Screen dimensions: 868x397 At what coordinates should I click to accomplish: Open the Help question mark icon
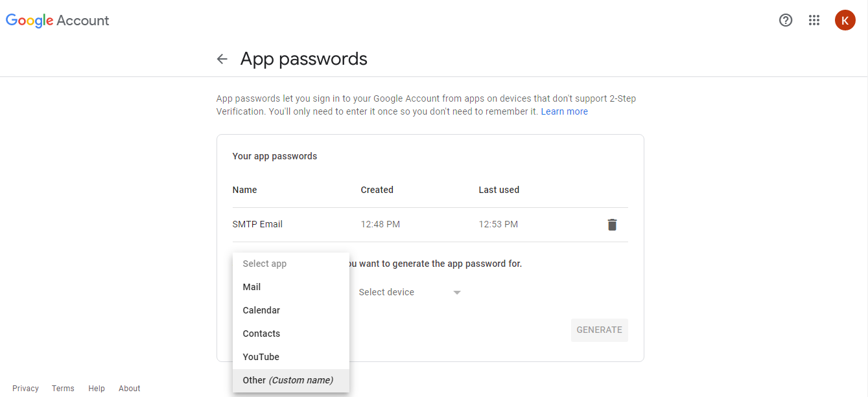click(786, 20)
